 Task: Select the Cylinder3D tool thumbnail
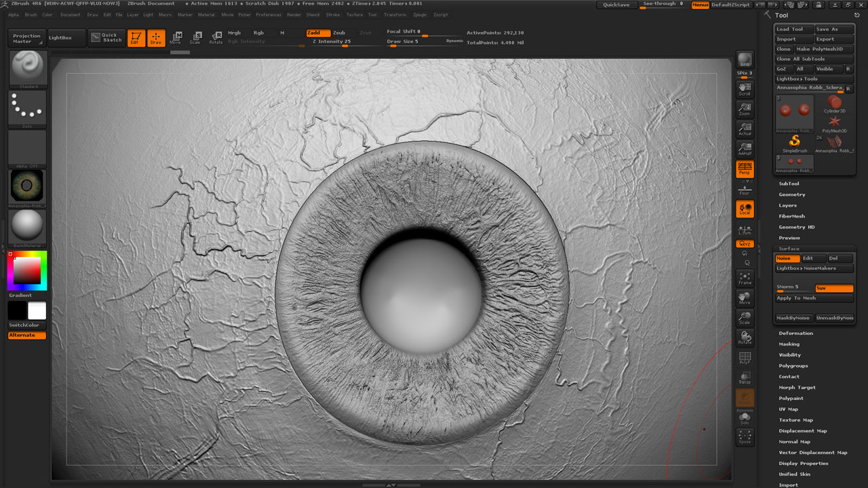pos(834,104)
